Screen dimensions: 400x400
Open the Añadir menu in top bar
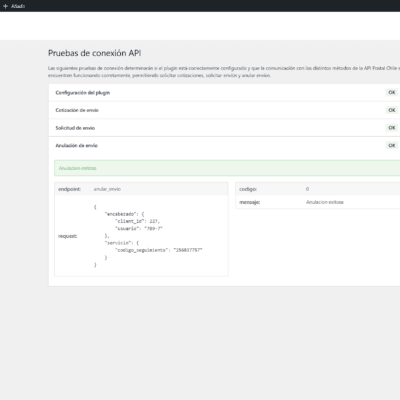(x=14, y=6)
